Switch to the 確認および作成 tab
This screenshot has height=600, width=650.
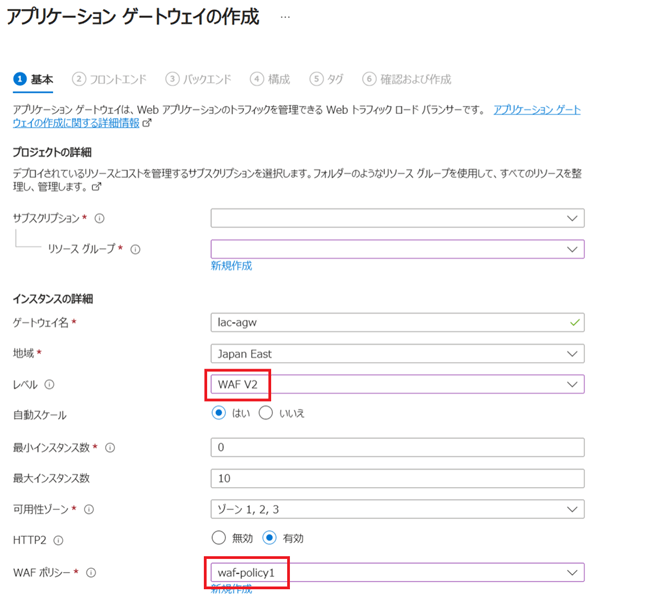coord(407,79)
